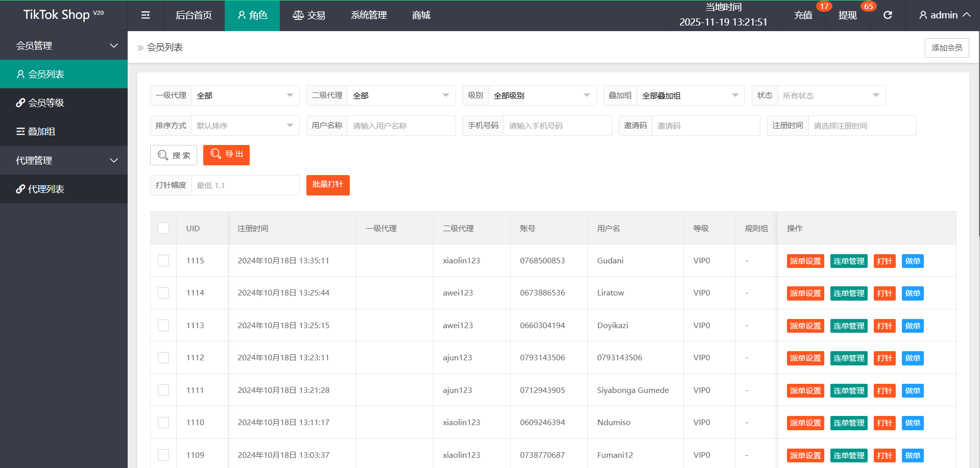
Task: Switch to the 交易 top menu tab
Action: 309,15
